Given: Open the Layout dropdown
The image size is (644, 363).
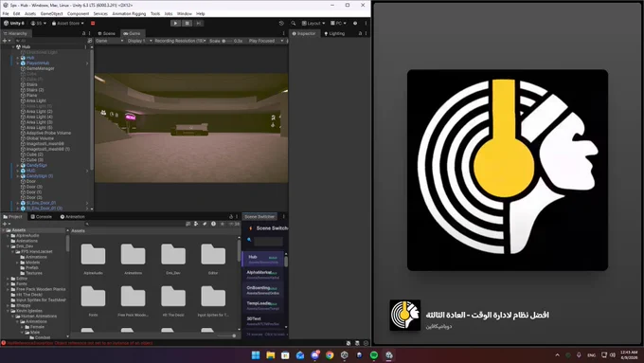Looking at the screenshot, I should [x=313, y=24].
